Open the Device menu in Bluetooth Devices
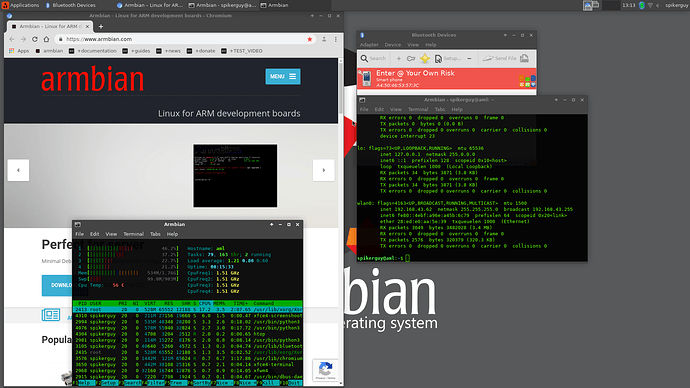The height and width of the screenshot is (388, 690). (x=393, y=45)
